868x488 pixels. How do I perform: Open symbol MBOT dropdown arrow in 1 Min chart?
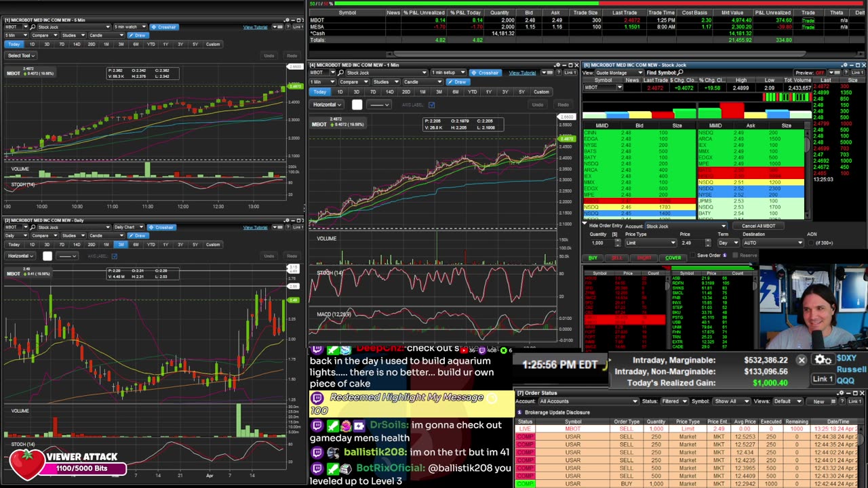(332, 73)
